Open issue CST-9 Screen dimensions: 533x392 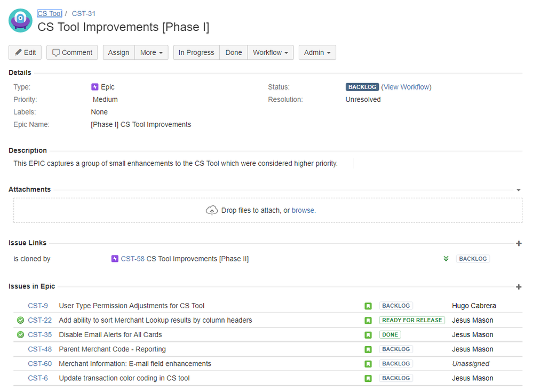(38, 306)
